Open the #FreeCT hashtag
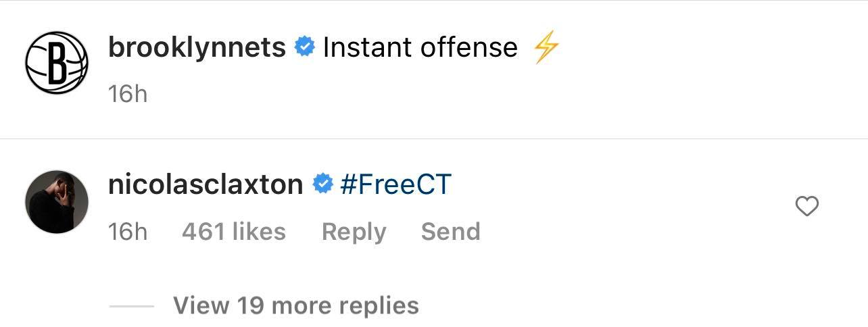 [x=396, y=184]
